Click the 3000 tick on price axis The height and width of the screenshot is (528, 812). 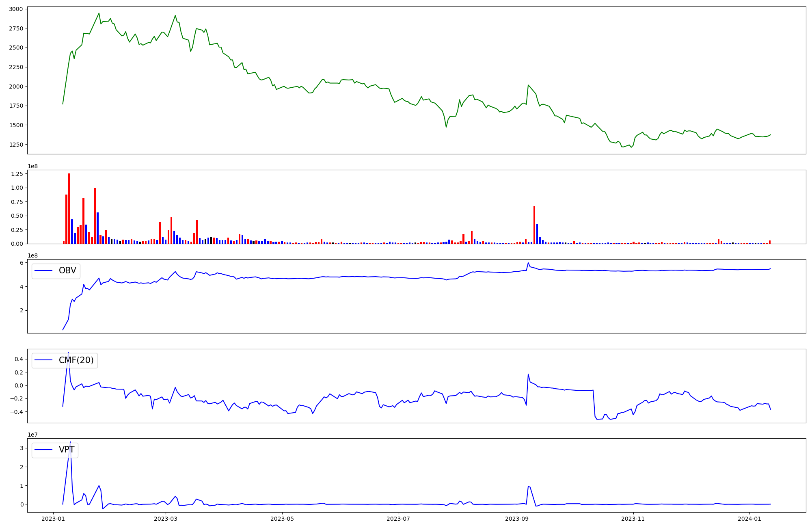15,9
